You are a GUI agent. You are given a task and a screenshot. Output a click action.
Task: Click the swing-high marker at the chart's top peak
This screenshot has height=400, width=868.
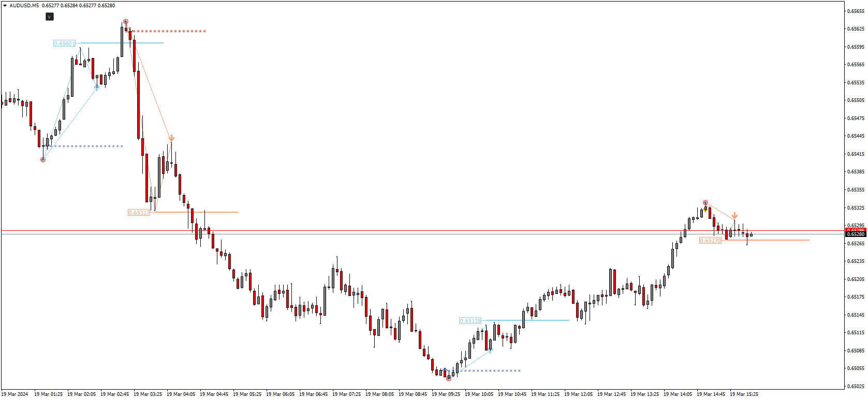[126, 22]
